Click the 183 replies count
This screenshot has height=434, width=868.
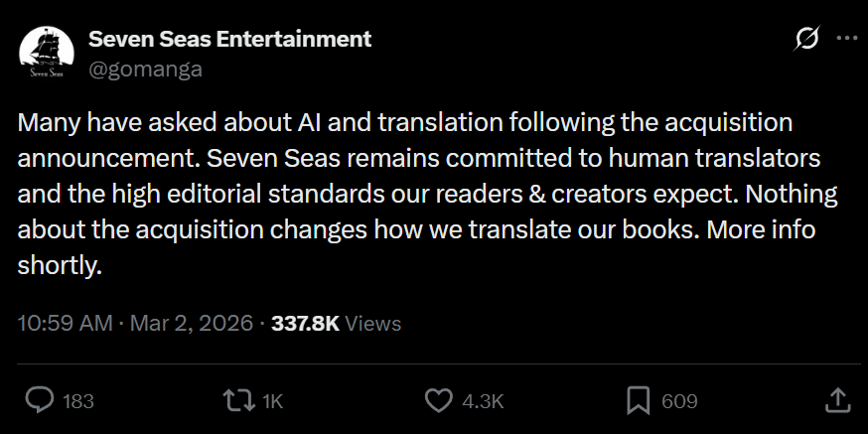(77, 401)
